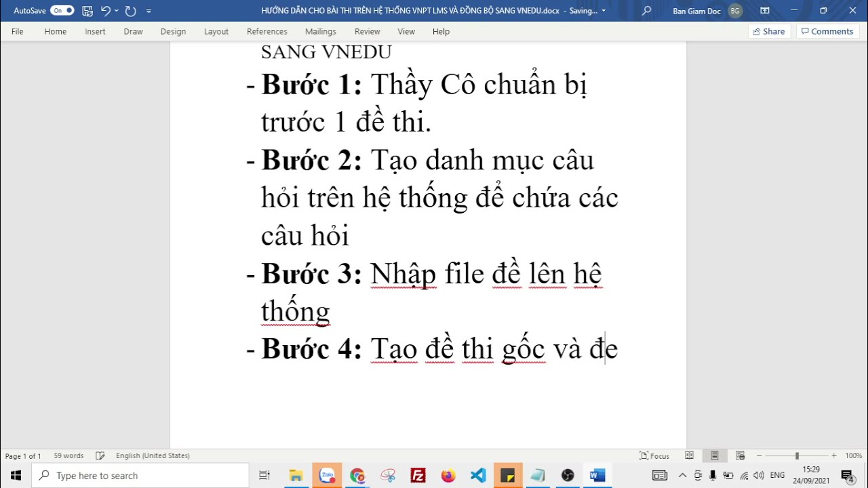
Task: Open FileZilla from the taskbar
Action: (418, 476)
